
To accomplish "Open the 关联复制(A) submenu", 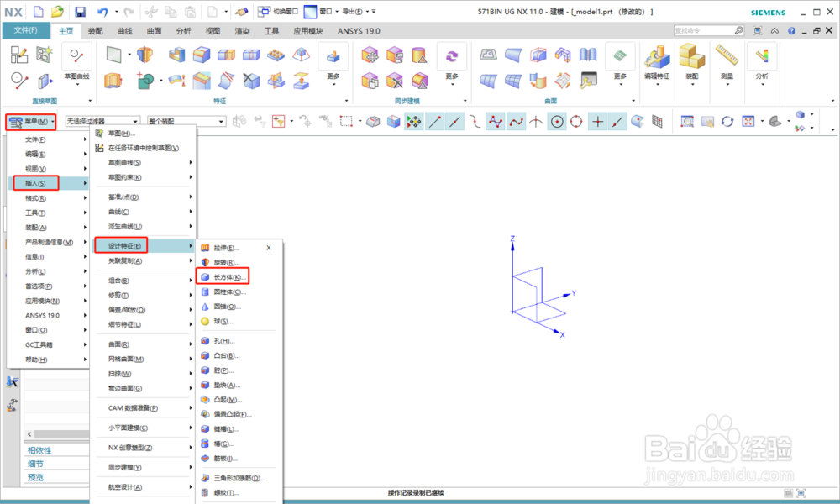I will pos(144,261).
